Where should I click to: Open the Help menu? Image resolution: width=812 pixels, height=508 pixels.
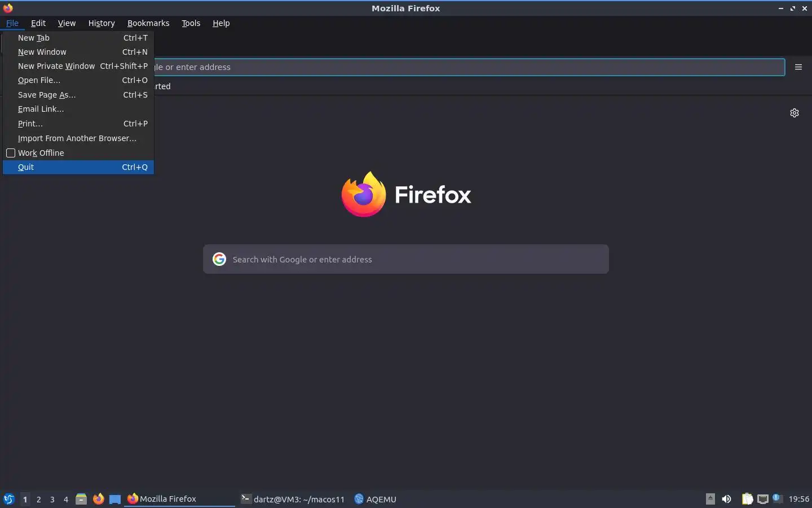click(221, 23)
